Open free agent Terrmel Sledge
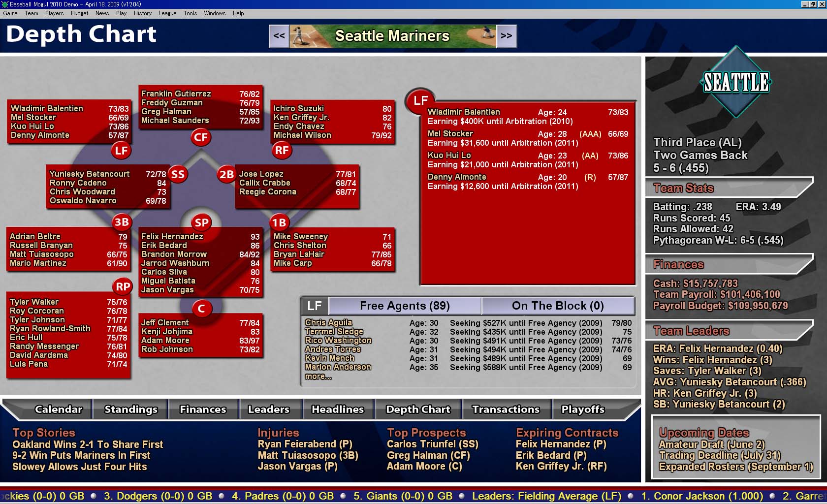The height and width of the screenshot is (504, 827). coord(334,332)
